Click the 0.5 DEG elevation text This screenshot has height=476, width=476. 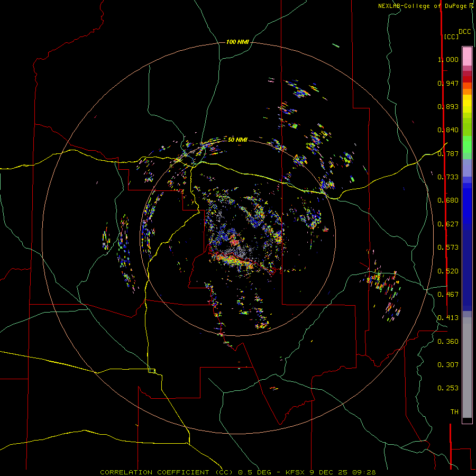pos(255,472)
